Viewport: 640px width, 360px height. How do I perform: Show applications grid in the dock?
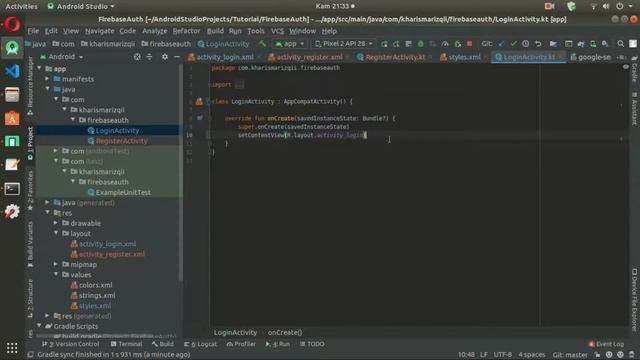pyautogui.click(x=12, y=348)
